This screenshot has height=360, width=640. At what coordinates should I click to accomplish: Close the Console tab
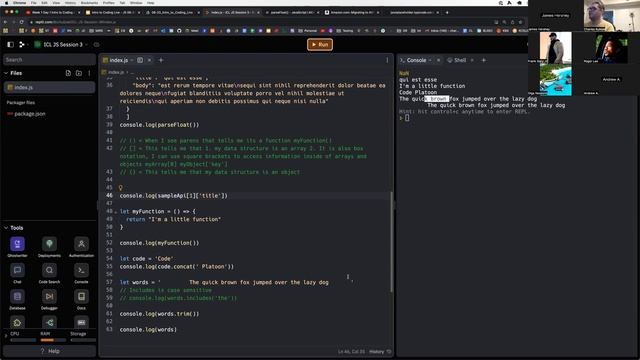click(x=438, y=60)
